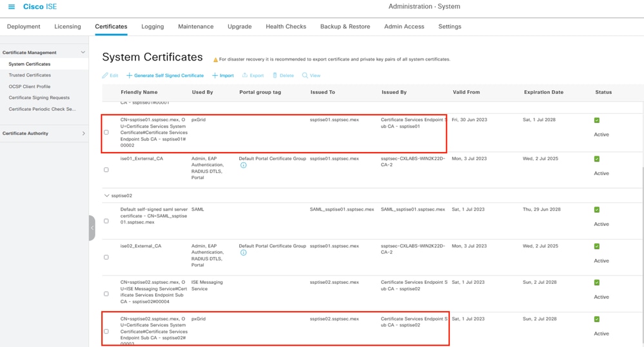The image size is (644, 347).
Task: Click status checkmark for ISE Messaging certificate
Action: tap(597, 283)
